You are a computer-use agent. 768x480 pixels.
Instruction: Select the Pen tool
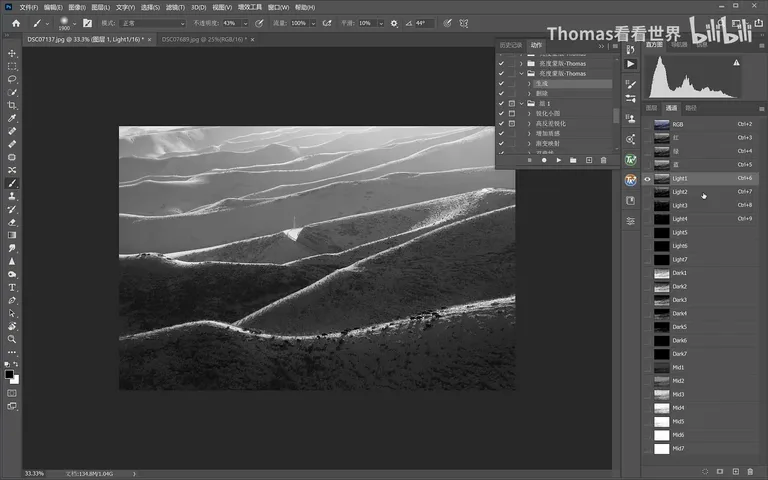[x=12, y=300]
